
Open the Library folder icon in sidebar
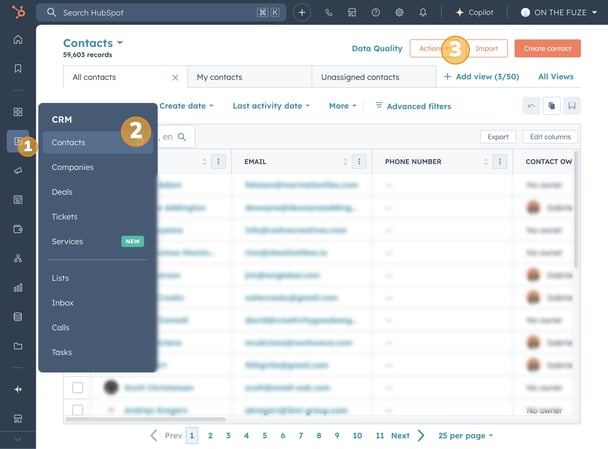(18, 346)
